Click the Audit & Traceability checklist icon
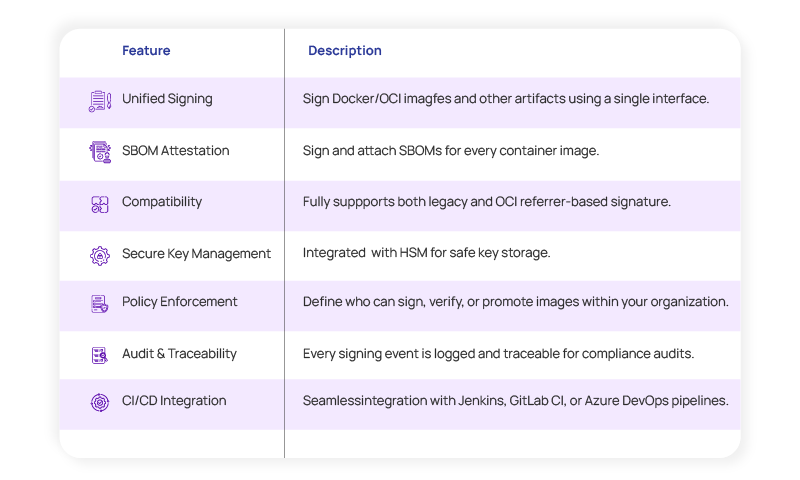Viewport: 800px width, 480px height. click(x=100, y=355)
